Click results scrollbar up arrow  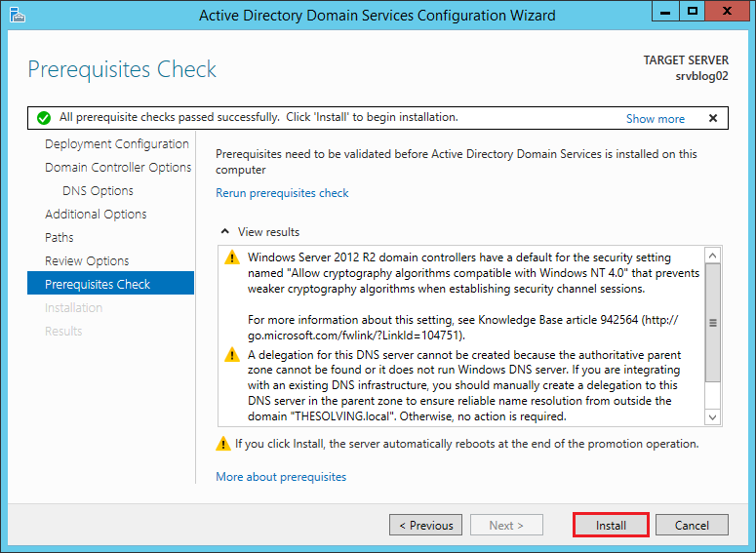[x=713, y=256]
